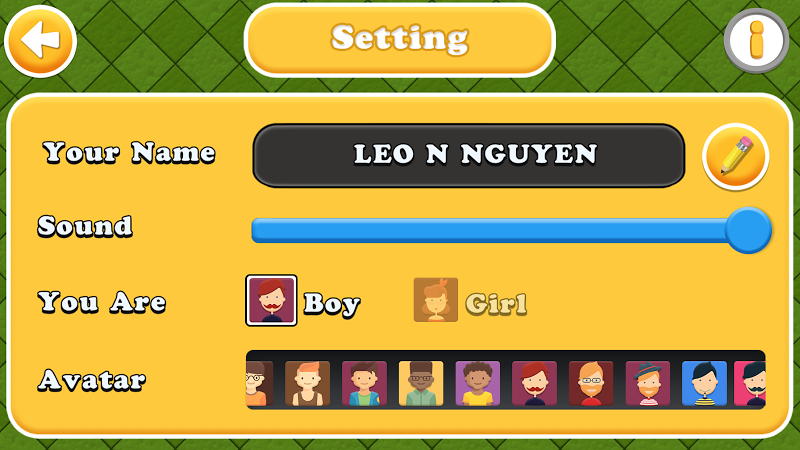Pick the red-haired mustache avatar
The height and width of the screenshot is (450, 800).
pyautogui.click(x=534, y=383)
